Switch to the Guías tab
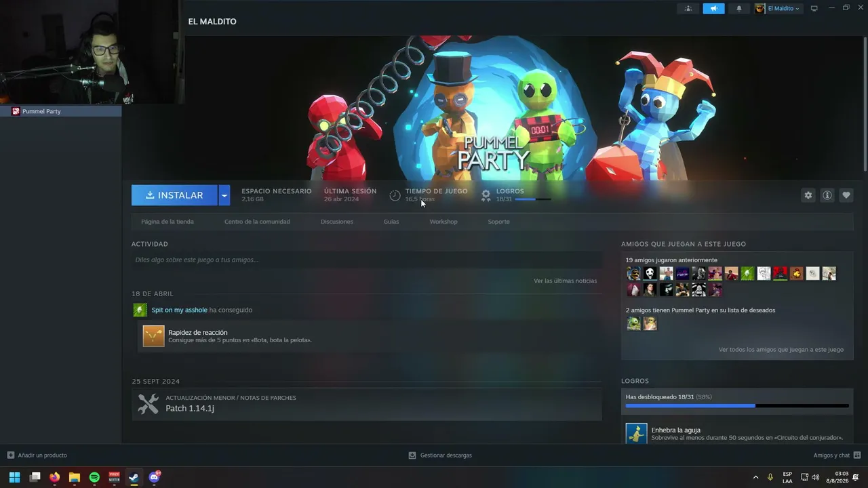Screen dimensions: 868x488 click(391, 222)
